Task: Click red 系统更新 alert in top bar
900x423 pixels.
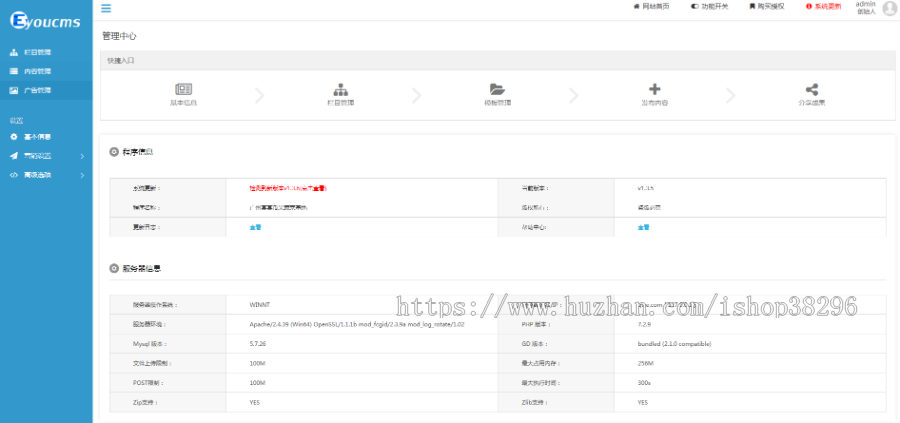Action: 823,6
